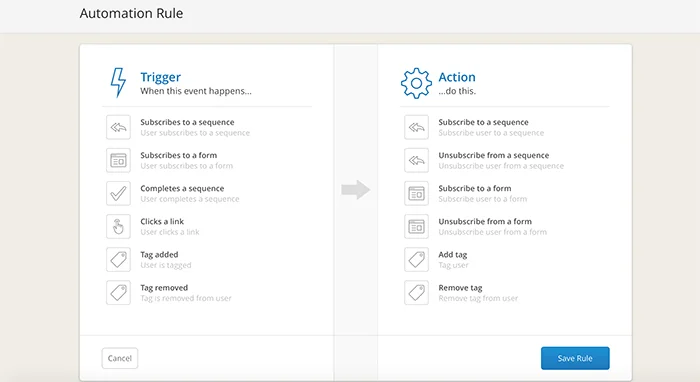Pick the 'Completes a sequence' checkmark icon
The image size is (700, 382).
(x=118, y=193)
